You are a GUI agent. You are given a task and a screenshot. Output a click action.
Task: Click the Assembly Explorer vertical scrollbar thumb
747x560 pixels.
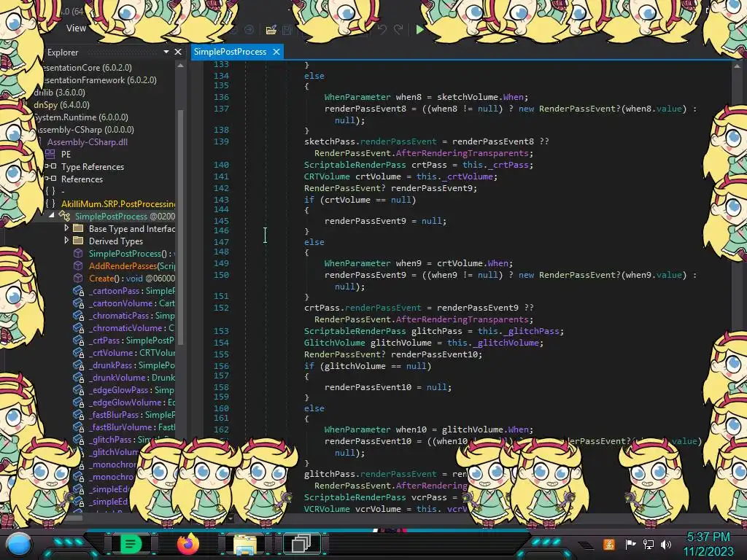[181, 226]
